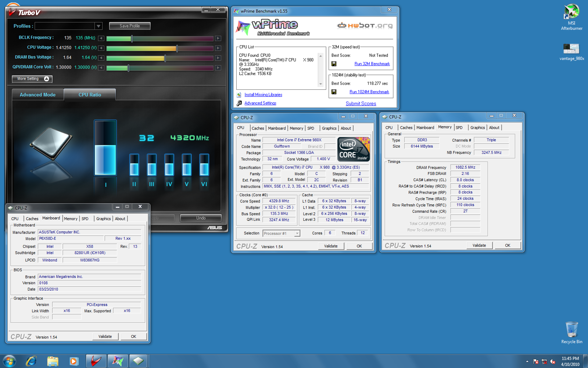
Task: Open Install Missing Libraries link
Action: point(263,95)
